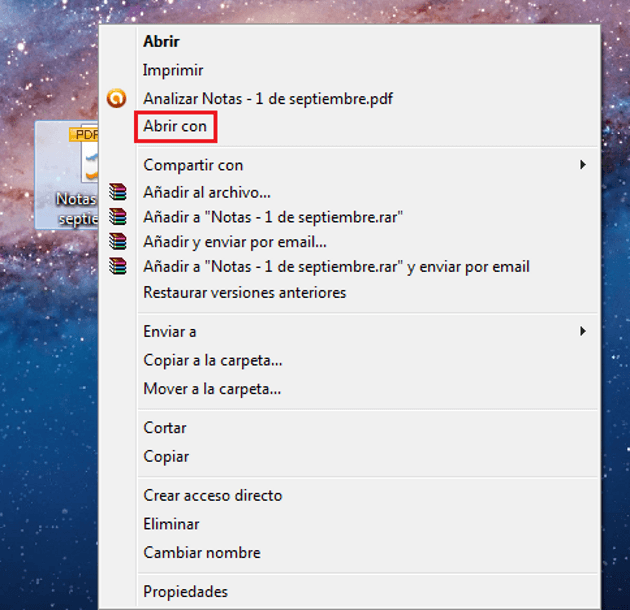Expand the Compartir con submenu arrow
Viewport: 630px width, 610px height.
583,165
